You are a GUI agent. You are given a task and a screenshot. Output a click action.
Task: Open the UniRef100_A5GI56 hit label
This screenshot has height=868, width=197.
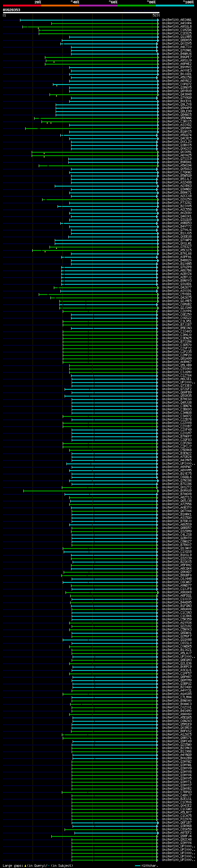tap(177, 78)
